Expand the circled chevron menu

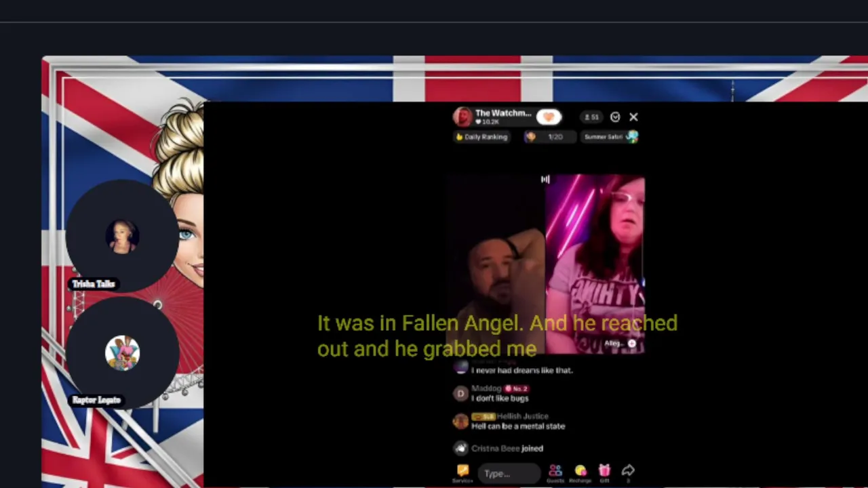[615, 117]
